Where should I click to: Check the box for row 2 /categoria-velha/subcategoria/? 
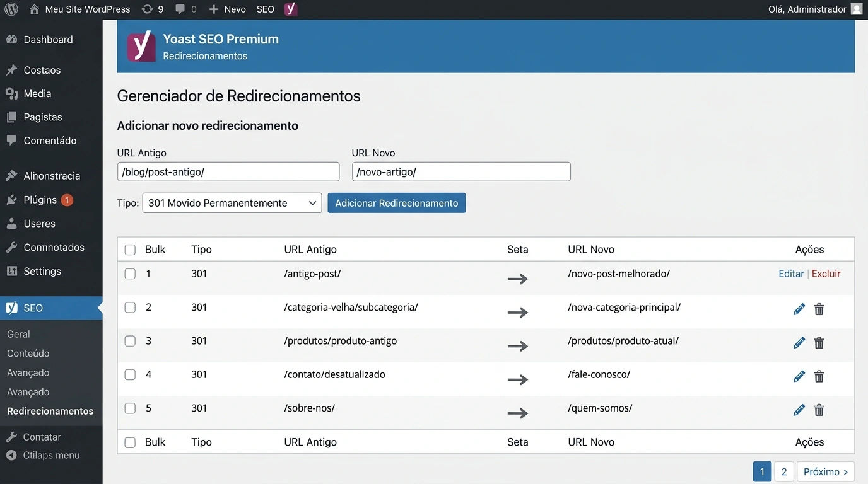coord(130,308)
